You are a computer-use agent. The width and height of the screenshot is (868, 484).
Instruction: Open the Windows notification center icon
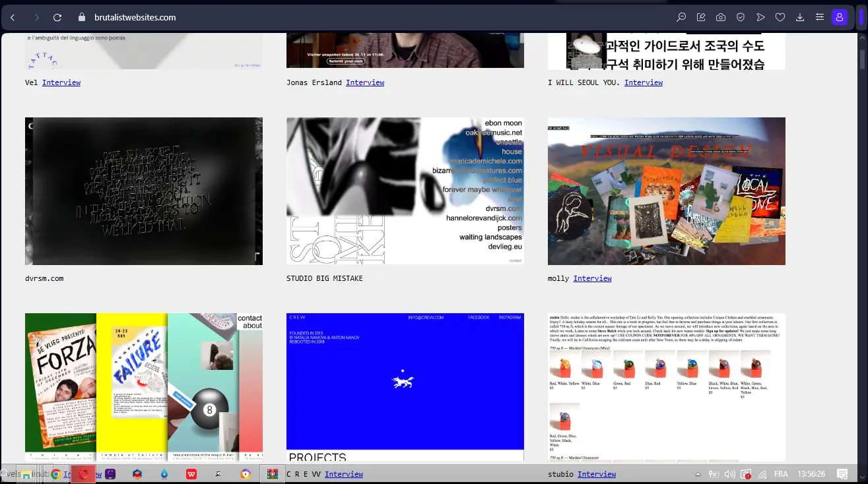(x=842, y=474)
